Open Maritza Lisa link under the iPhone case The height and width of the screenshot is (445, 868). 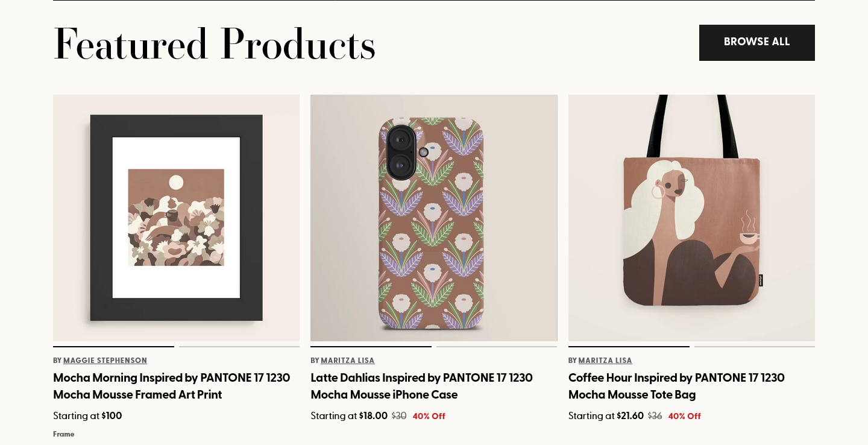click(x=347, y=361)
